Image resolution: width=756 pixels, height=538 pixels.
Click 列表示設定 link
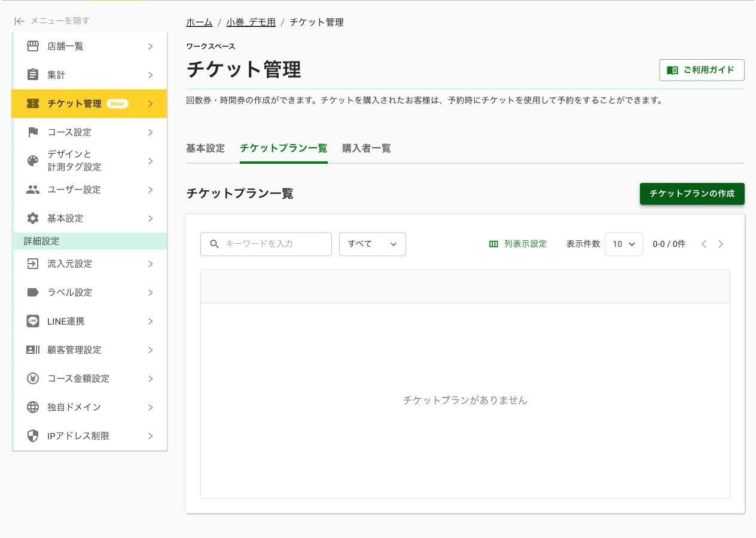[x=518, y=244]
